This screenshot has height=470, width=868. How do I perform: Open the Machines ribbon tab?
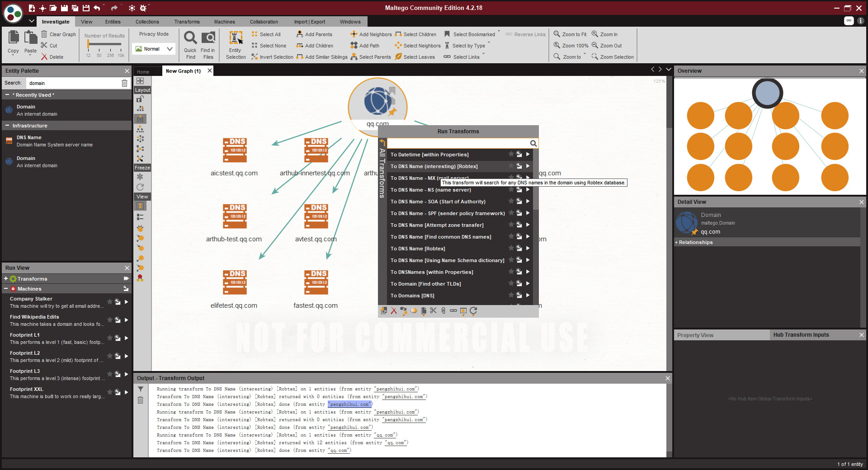pyautogui.click(x=225, y=22)
